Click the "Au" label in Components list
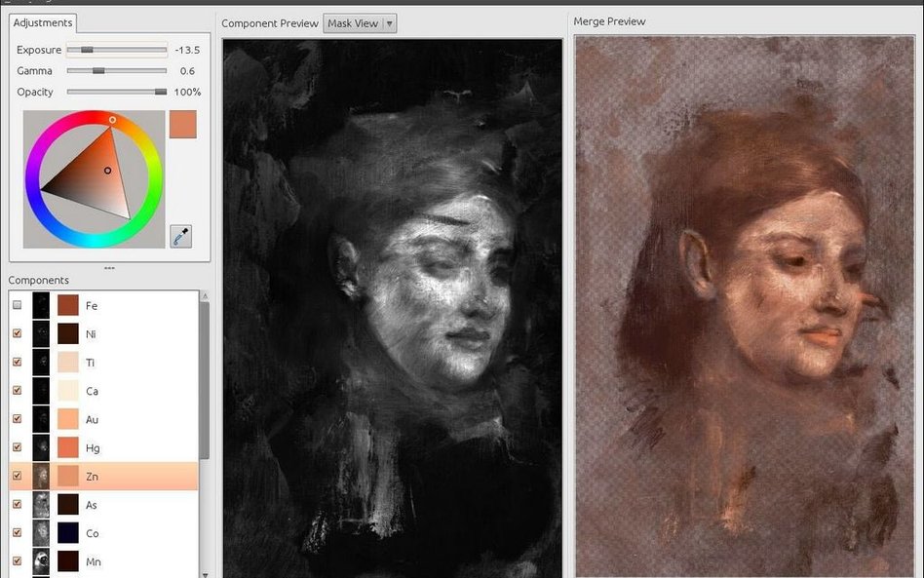This screenshot has height=578, width=924. click(92, 419)
